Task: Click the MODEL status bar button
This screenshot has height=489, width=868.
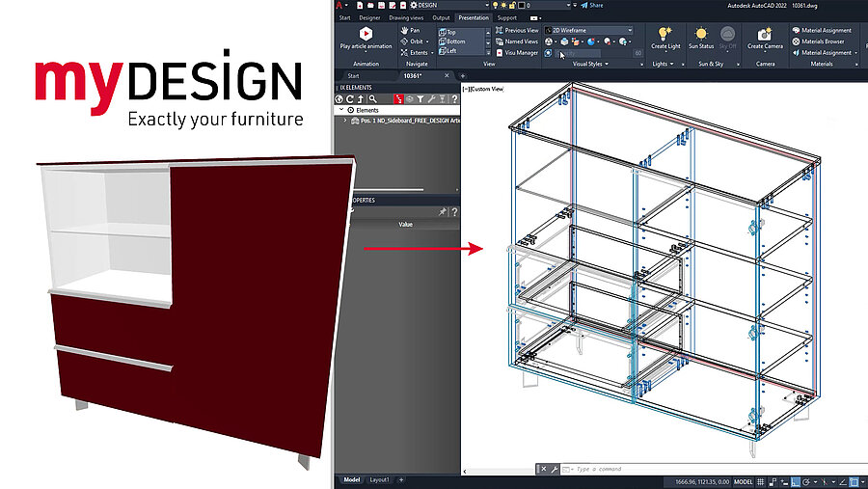Action: 743,482
